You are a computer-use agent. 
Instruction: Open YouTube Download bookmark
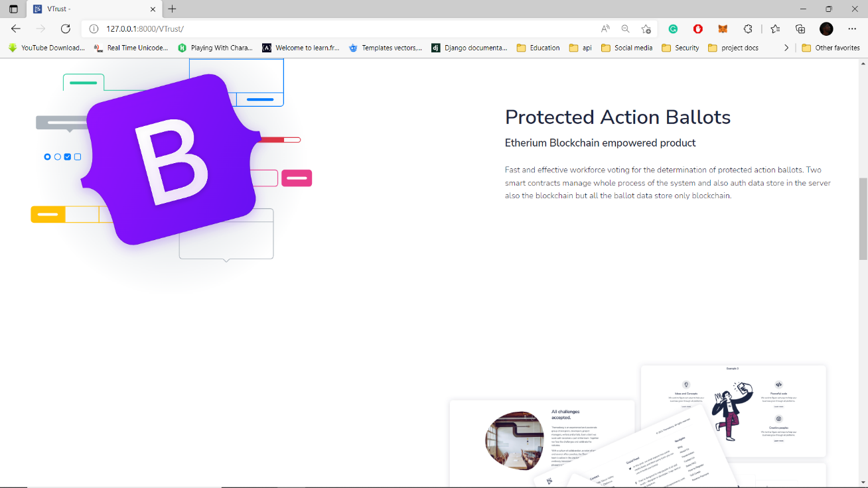[46, 48]
